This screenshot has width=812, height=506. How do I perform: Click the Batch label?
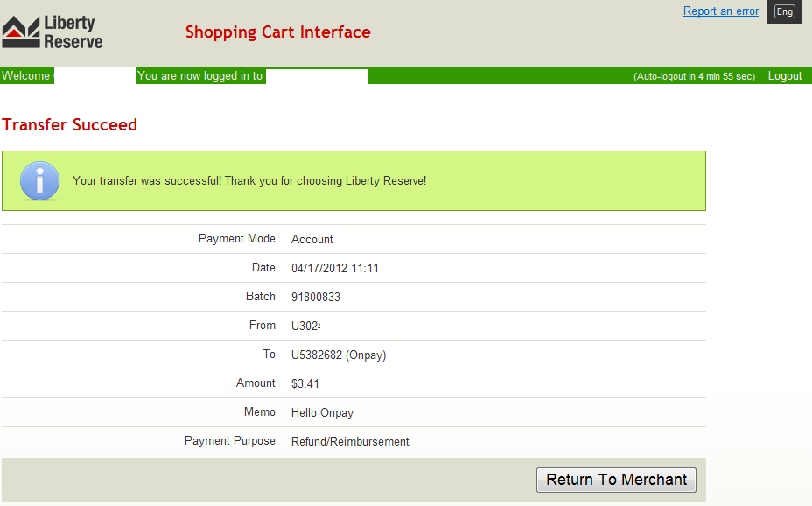point(261,296)
